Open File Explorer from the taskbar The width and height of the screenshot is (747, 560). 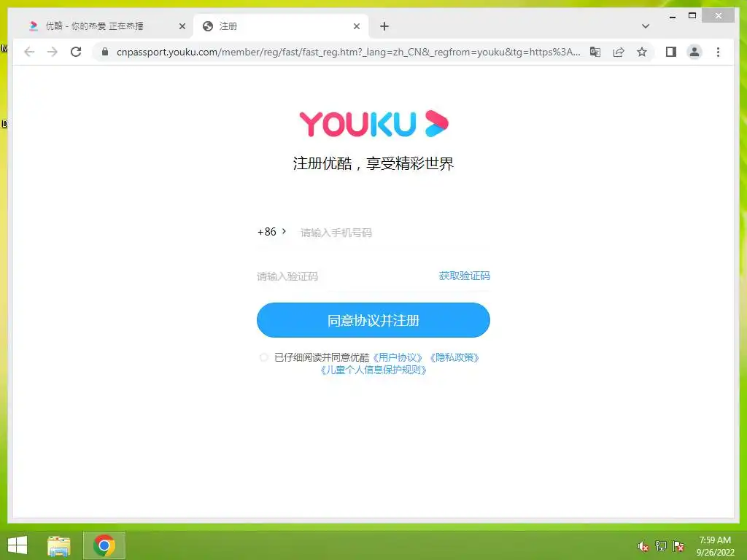coord(59,545)
